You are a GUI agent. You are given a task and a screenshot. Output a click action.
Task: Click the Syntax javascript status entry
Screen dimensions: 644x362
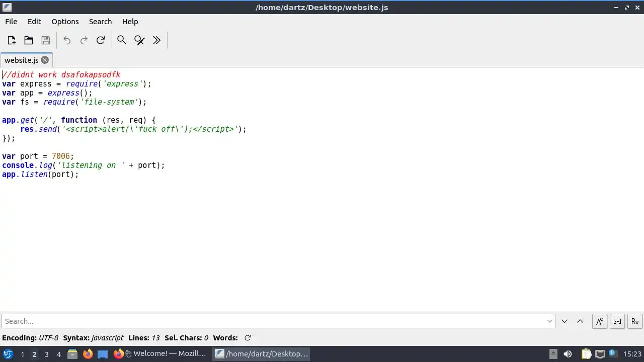93,338
